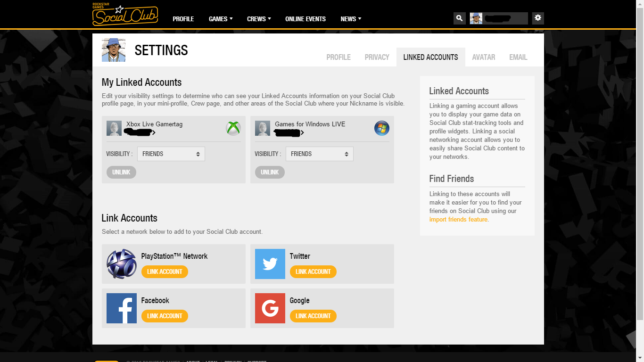Unlink the Games for Windows LIVE account

pyautogui.click(x=270, y=172)
